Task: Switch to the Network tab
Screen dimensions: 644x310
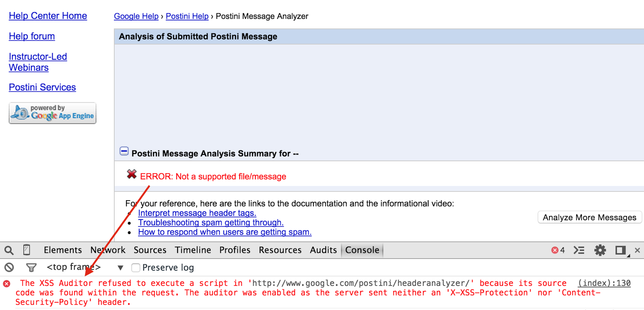Action: [108, 250]
